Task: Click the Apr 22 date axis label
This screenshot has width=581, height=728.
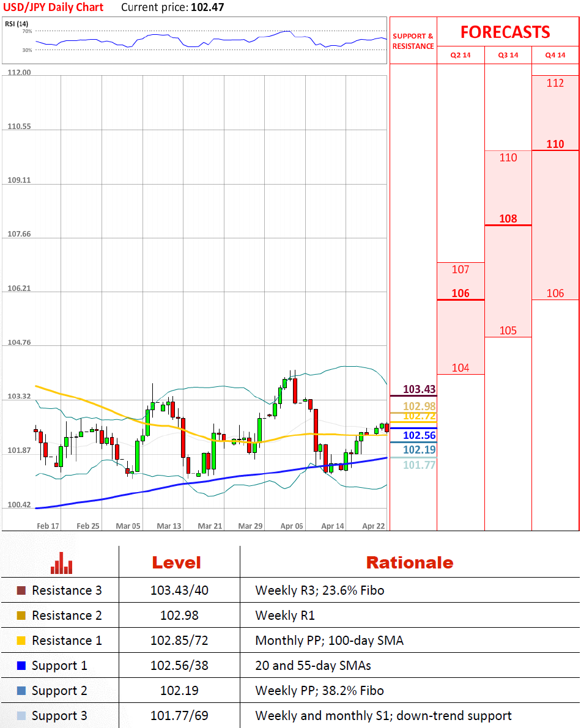Action: point(374,526)
